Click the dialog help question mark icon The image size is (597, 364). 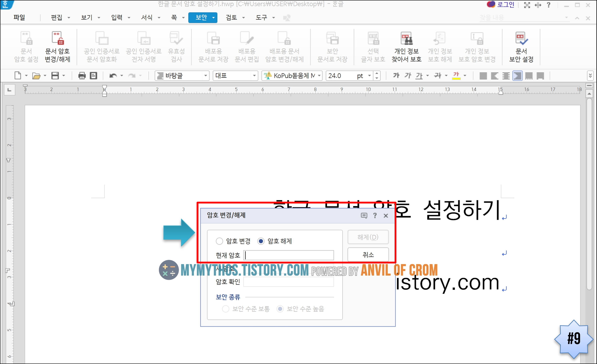pos(375,215)
